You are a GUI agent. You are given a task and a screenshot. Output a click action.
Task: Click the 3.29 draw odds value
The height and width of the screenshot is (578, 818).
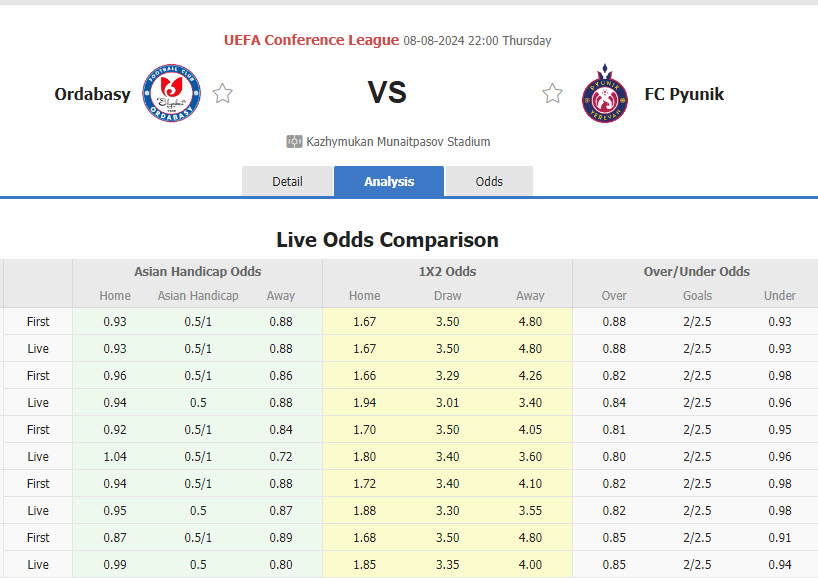447,375
